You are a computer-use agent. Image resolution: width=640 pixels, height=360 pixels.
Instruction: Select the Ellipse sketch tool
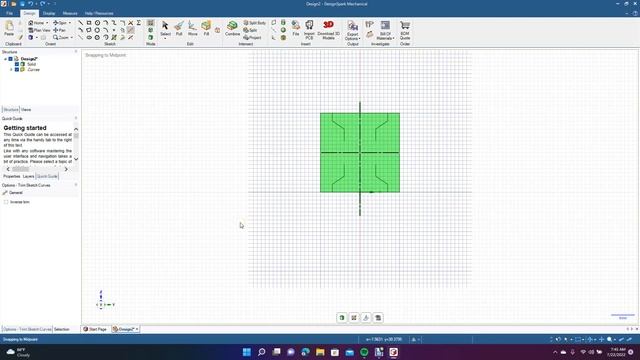[x=89, y=38]
